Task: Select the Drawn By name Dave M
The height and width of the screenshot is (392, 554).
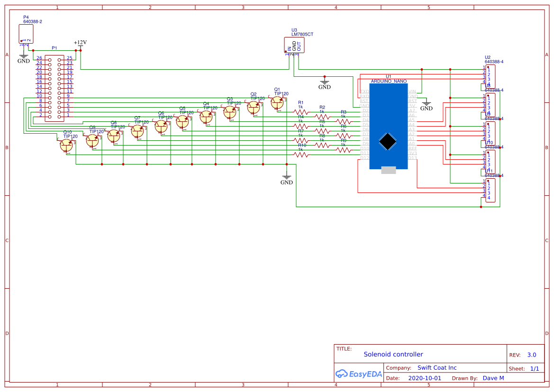Action: (493, 378)
